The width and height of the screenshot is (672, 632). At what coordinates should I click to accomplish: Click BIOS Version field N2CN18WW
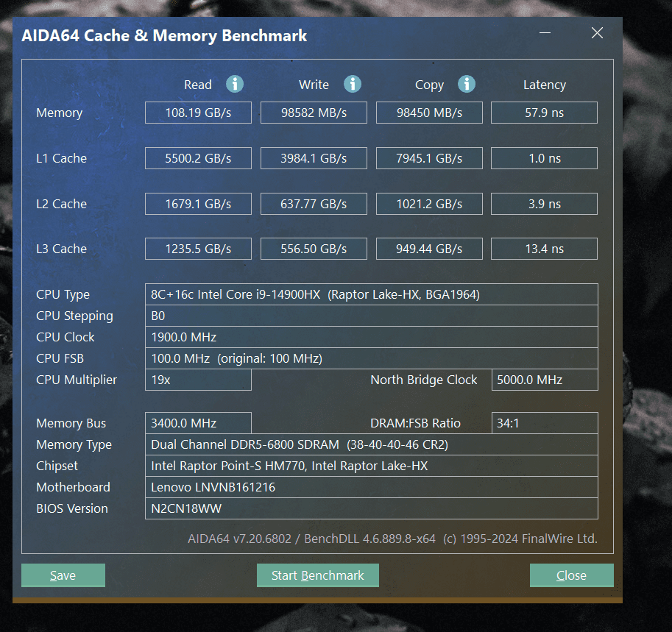[372, 508]
